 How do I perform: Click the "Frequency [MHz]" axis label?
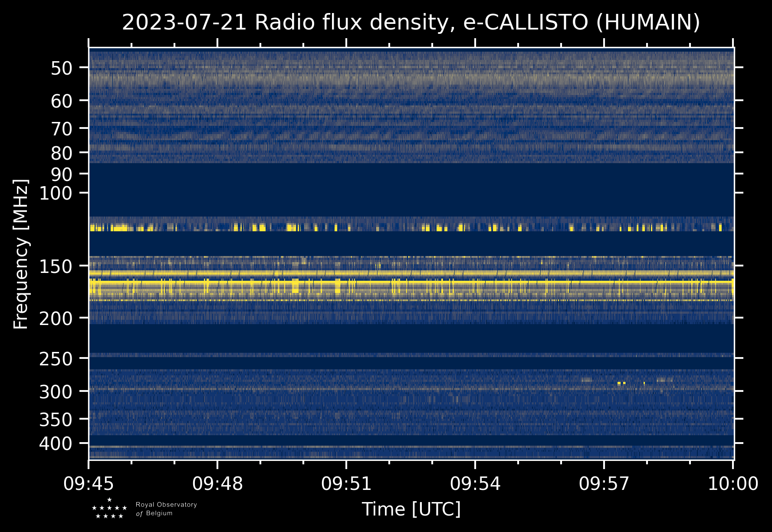(21, 254)
